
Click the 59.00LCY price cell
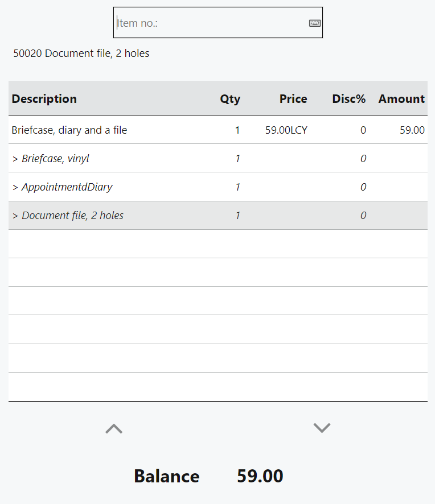click(286, 130)
